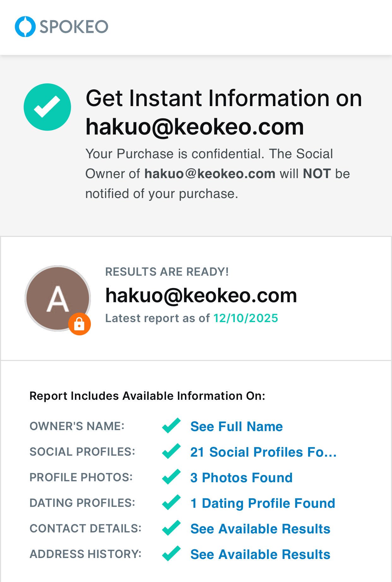Click the checkmark beside Address History
The height and width of the screenshot is (582, 392).
(171, 554)
